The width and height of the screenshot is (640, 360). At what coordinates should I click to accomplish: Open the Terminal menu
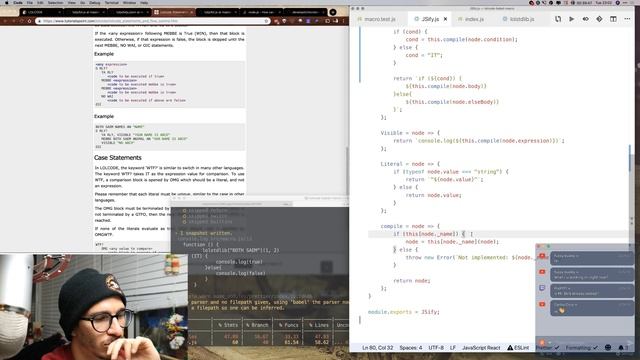tap(111, 2)
